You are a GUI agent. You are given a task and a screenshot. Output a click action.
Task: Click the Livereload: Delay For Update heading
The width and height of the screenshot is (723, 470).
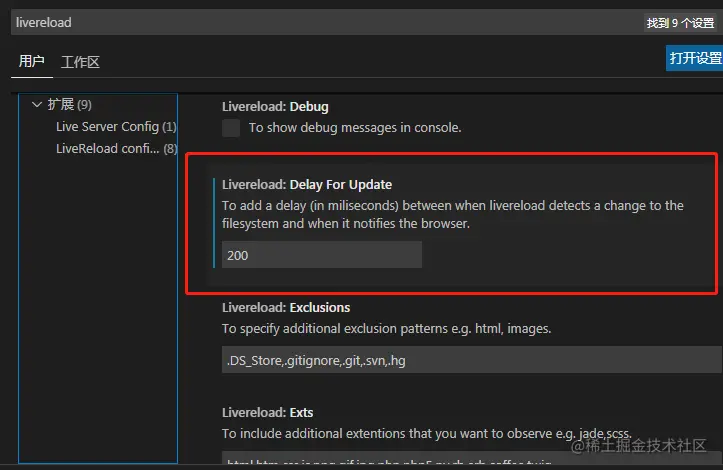tap(307, 184)
